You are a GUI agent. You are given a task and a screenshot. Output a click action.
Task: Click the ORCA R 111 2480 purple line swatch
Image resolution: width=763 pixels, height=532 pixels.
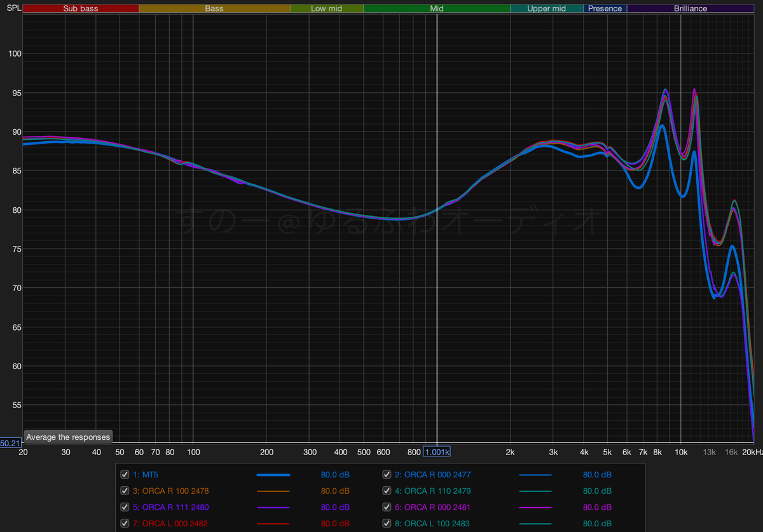273,507
